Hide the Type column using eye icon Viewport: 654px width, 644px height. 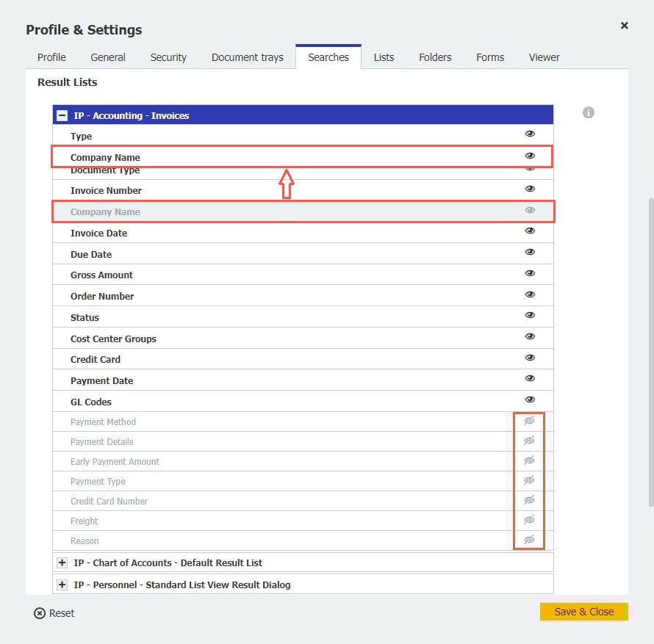tap(530, 134)
